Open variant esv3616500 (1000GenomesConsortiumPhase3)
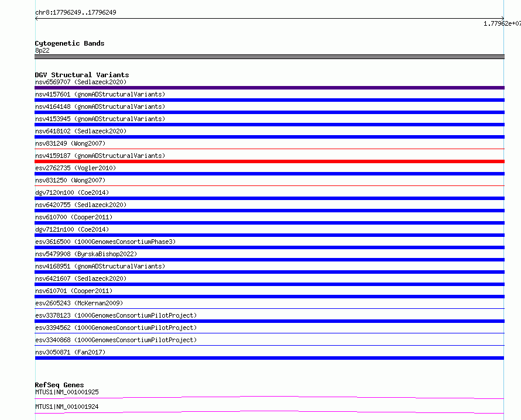521x420 pixels. click(105, 242)
